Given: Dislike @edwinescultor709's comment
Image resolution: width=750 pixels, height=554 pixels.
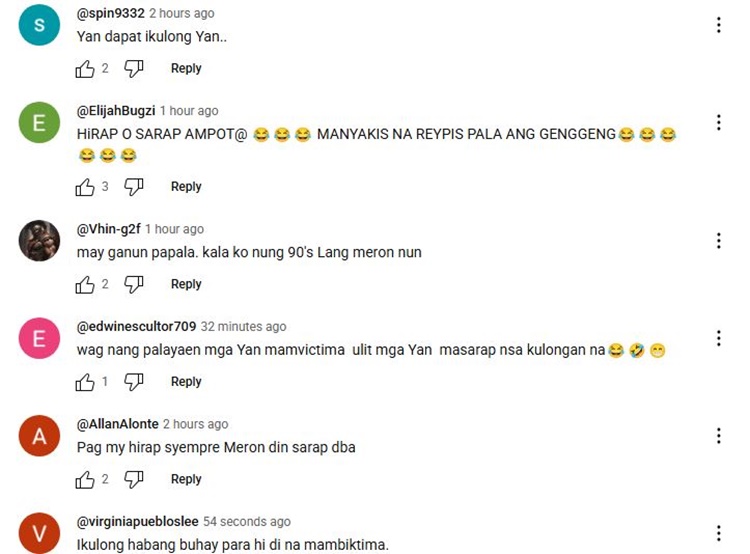Looking at the screenshot, I should pyautogui.click(x=134, y=382).
